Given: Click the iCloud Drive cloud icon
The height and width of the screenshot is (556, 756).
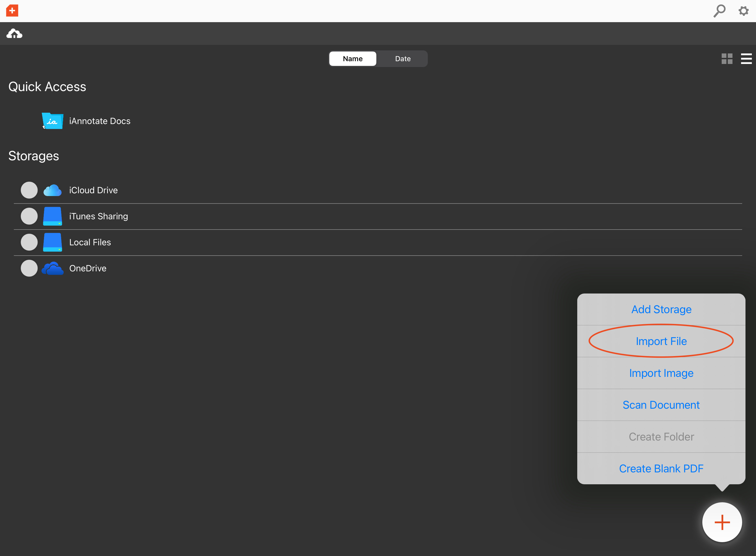Looking at the screenshot, I should [53, 191].
